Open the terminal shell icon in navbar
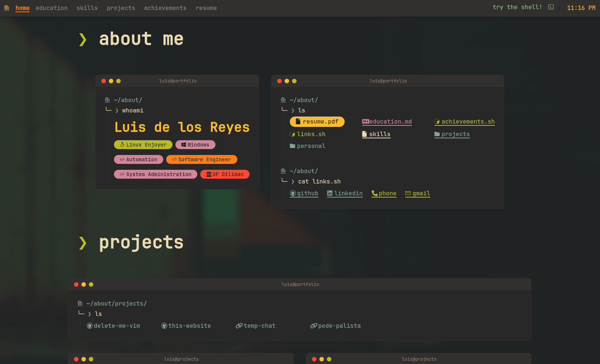The height and width of the screenshot is (364, 600). tap(551, 7)
